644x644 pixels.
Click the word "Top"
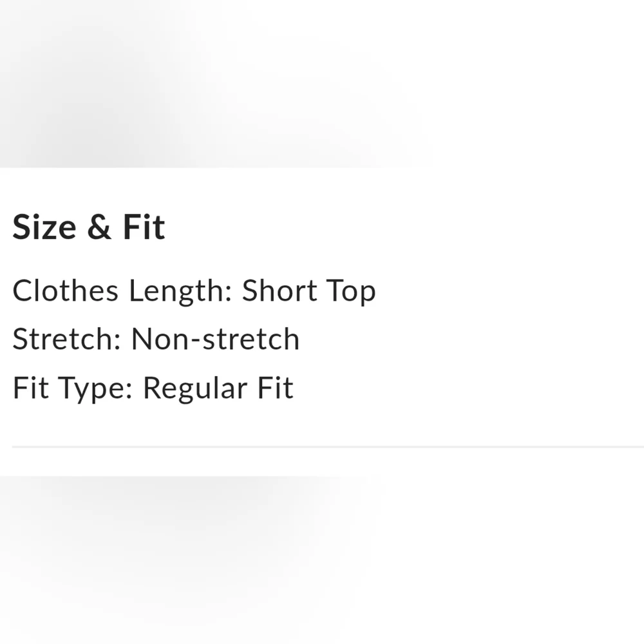(x=350, y=291)
